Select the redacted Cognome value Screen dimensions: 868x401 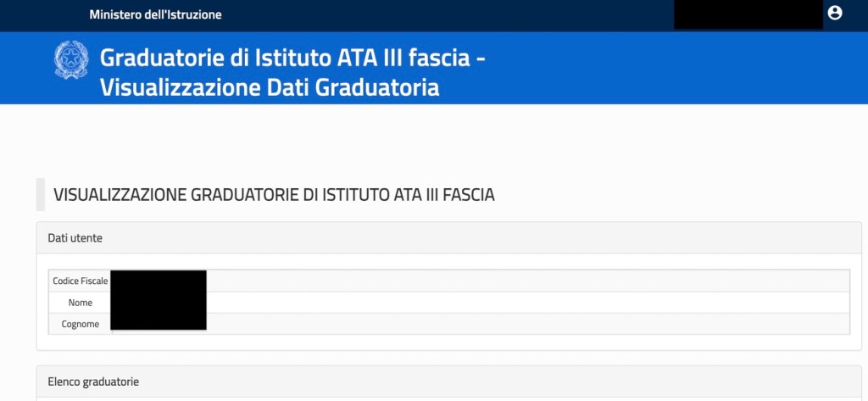159,322
